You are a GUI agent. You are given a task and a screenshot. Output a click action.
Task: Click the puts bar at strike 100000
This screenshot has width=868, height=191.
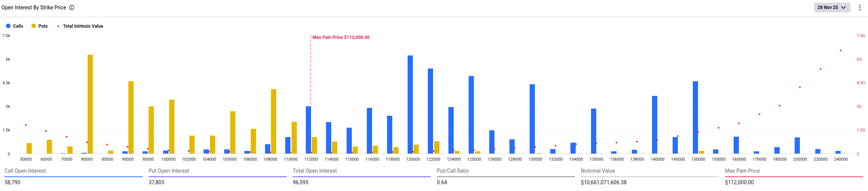pos(172,127)
